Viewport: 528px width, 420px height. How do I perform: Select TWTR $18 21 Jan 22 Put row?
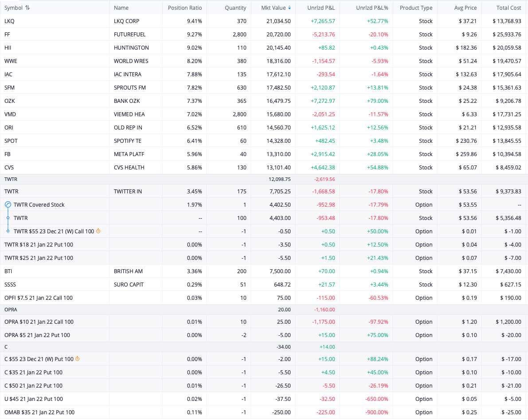click(264, 244)
